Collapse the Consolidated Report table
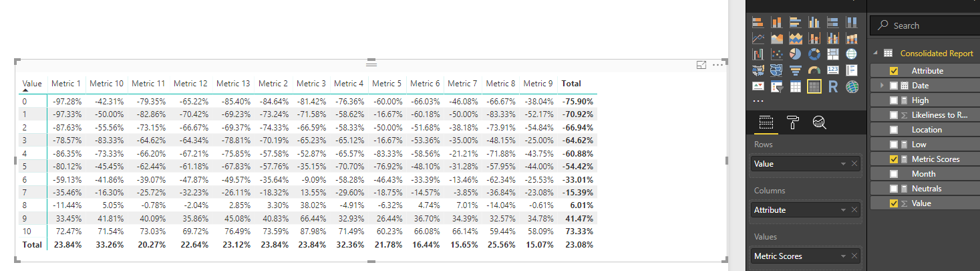 coord(876,53)
